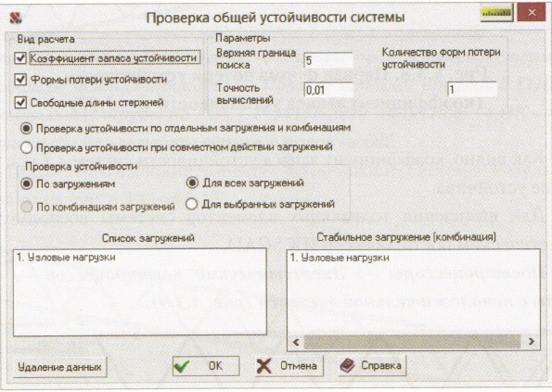
Task: Toggle Свободные длины стержней checkbox
Action: coord(20,103)
